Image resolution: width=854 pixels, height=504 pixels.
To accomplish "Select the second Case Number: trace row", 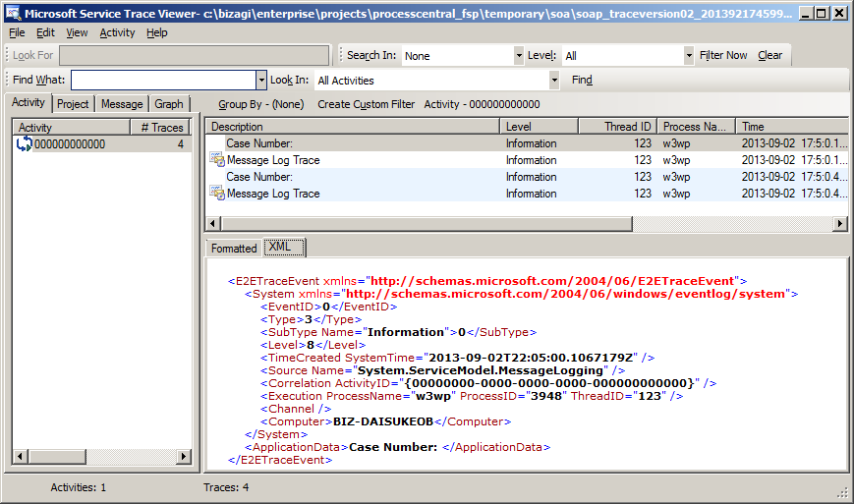I will tap(527, 177).
